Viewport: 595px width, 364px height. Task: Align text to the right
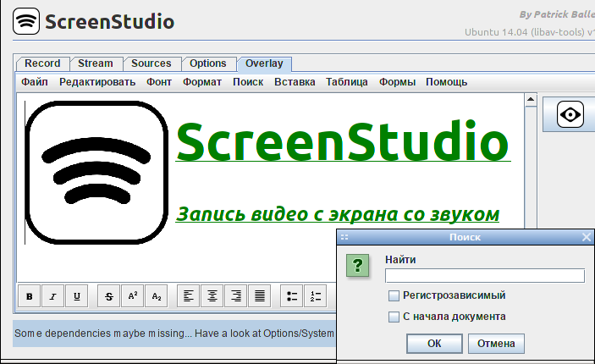[235, 296]
